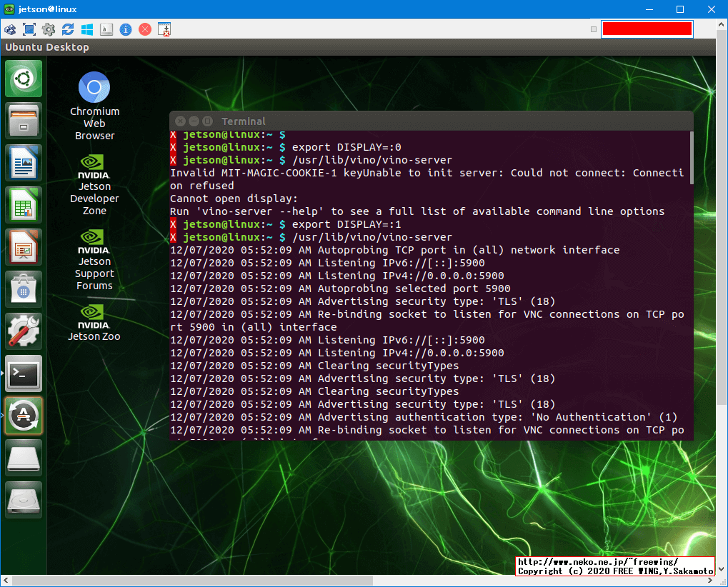728x587 pixels.
Task: Launch Terminal from the Ubuntu launcher
Action: point(24,373)
